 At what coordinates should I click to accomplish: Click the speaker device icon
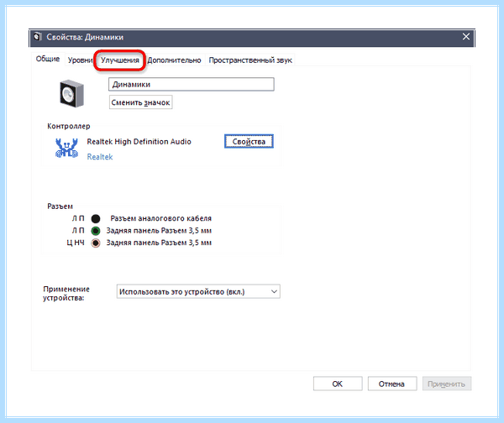71,94
